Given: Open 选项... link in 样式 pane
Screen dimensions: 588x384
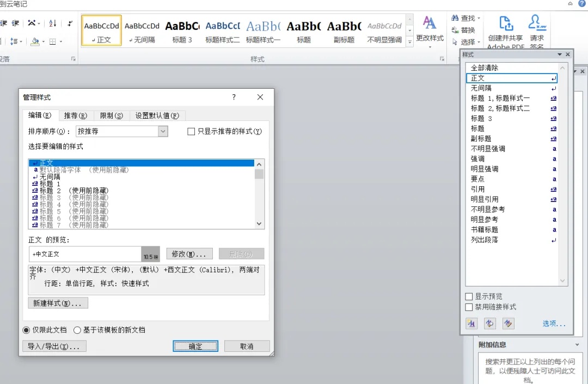Looking at the screenshot, I should pyautogui.click(x=554, y=323).
